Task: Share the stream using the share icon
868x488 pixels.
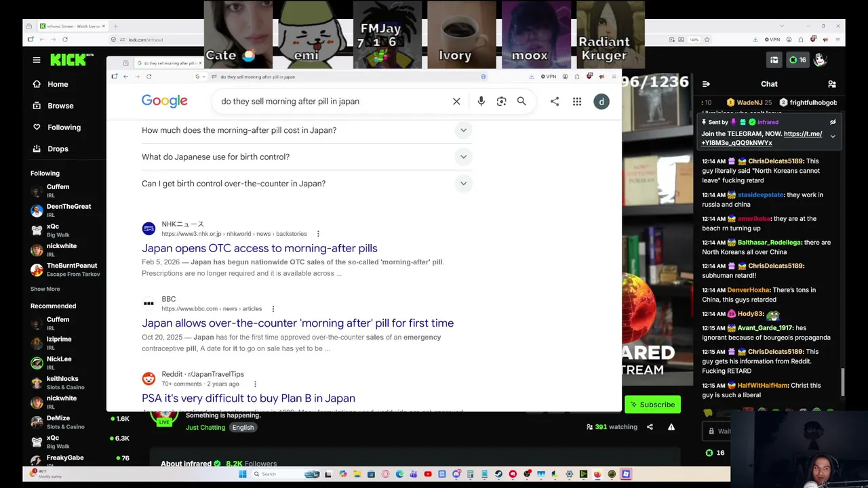Action: (650, 427)
